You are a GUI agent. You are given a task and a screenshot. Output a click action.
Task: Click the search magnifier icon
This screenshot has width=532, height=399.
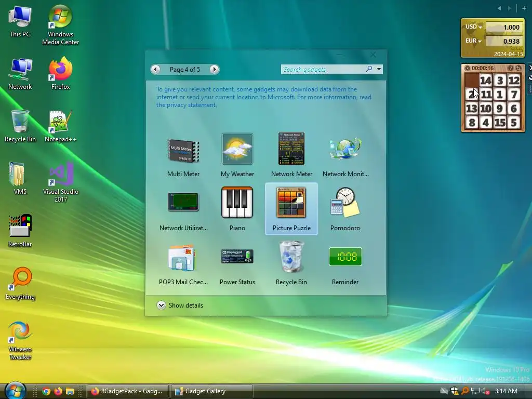click(369, 69)
